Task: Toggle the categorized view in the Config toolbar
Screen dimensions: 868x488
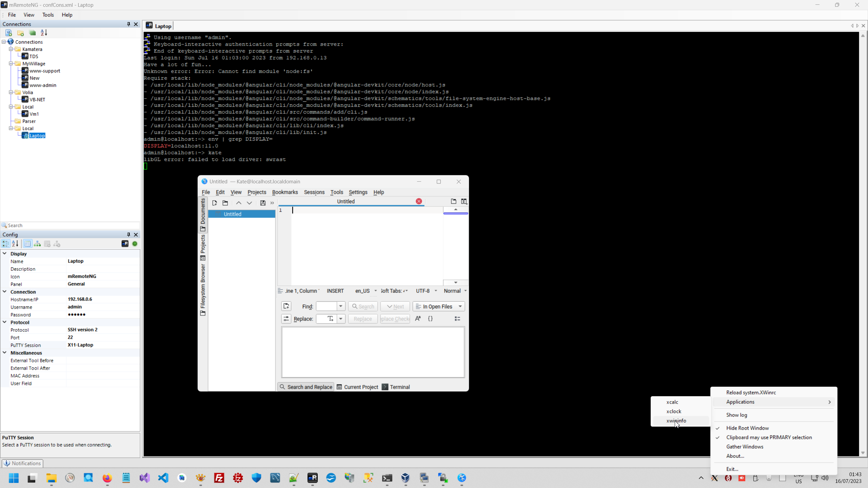Action: 6,244
